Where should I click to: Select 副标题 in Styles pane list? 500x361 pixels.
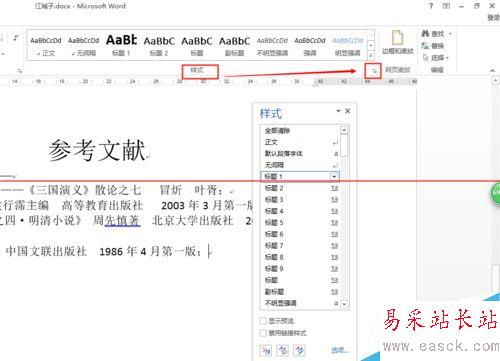click(300, 292)
